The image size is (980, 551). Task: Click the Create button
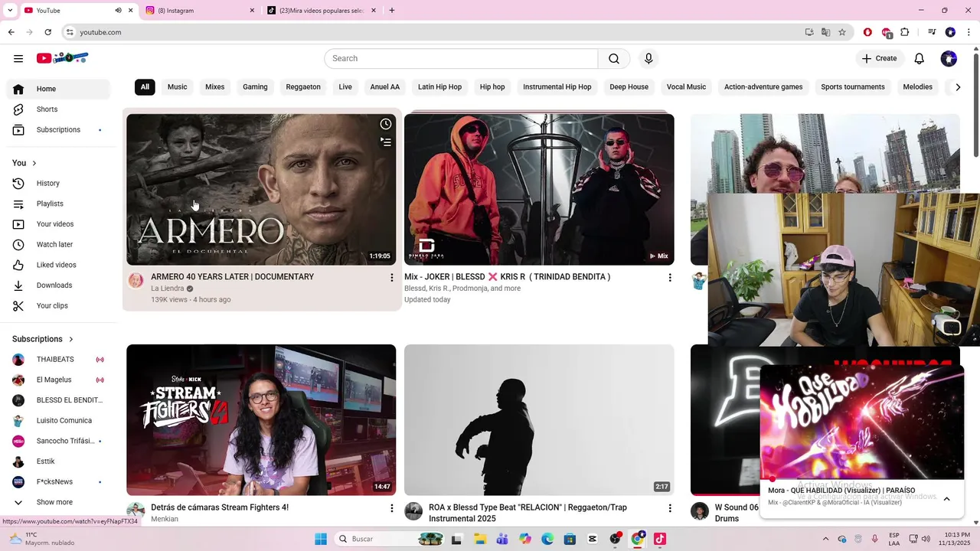pyautogui.click(x=879, y=59)
